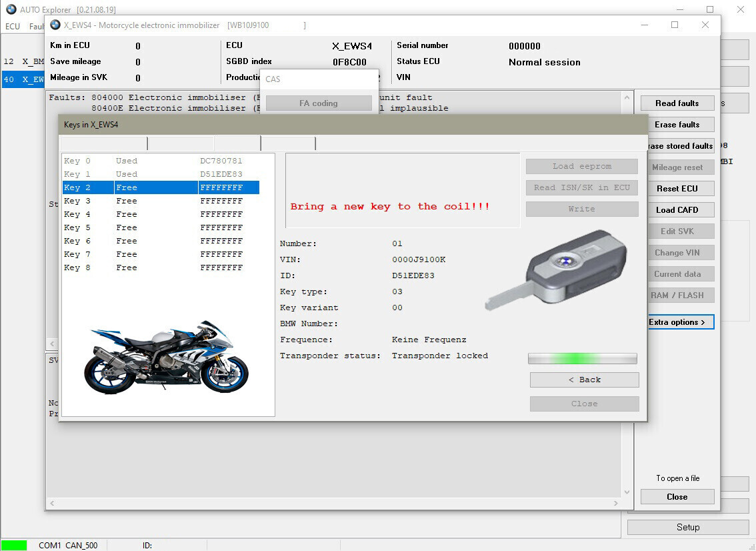The width and height of the screenshot is (756, 551).
Task: Select row 12 X_BM in ECU list
Action: (23, 62)
